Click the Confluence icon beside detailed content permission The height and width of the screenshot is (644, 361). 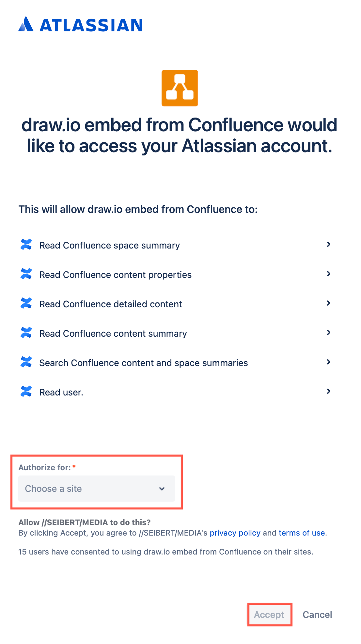coord(27,303)
